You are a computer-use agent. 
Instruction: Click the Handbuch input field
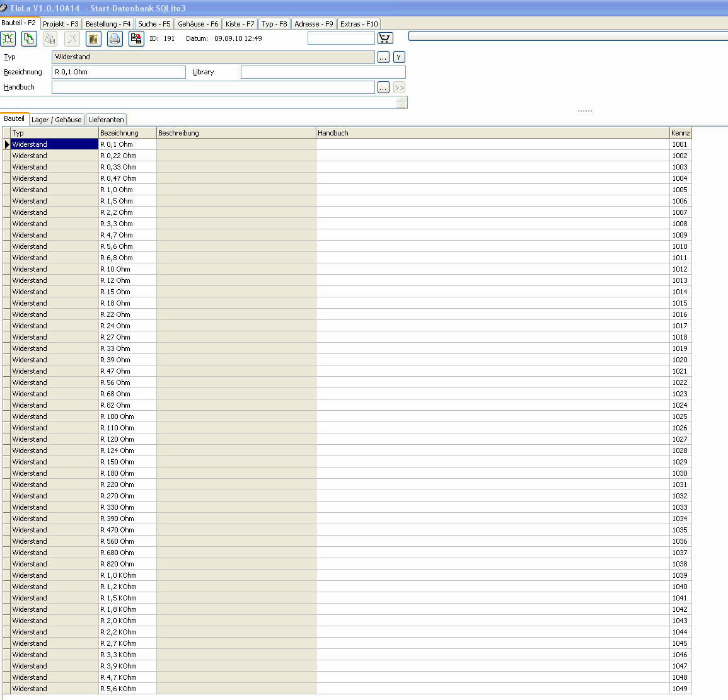coord(213,88)
